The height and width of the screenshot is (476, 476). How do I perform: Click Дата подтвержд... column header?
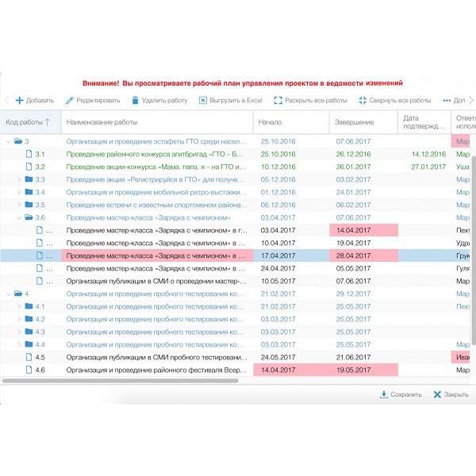point(424,122)
